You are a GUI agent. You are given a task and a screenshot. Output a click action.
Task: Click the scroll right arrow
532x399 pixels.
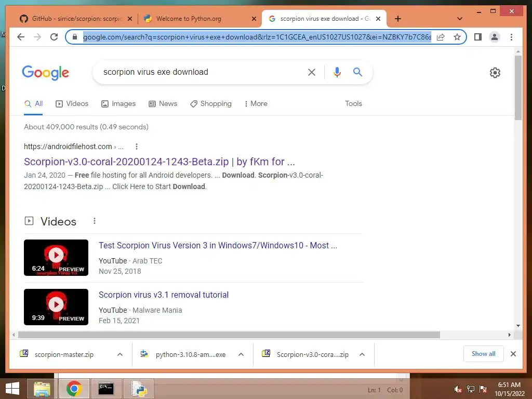510,335
